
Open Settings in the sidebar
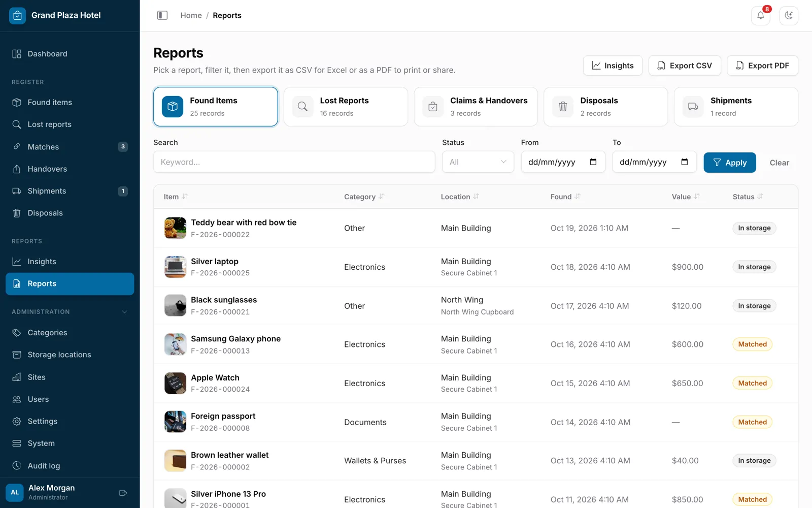(x=70, y=421)
